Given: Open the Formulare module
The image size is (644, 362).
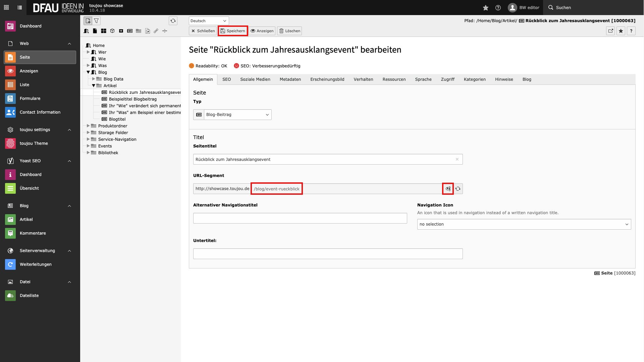Looking at the screenshot, I should tap(40, 99).
